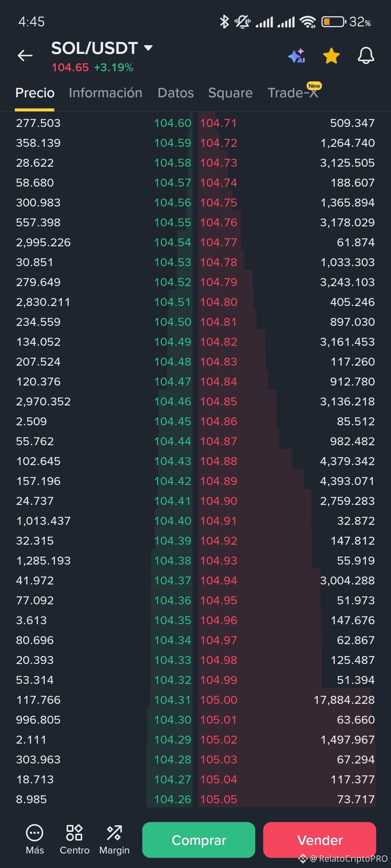Open the Square tab

pos(230,93)
